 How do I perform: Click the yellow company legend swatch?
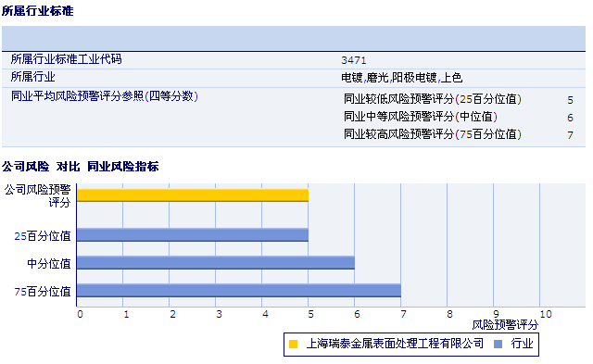click(x=293, y=344)
